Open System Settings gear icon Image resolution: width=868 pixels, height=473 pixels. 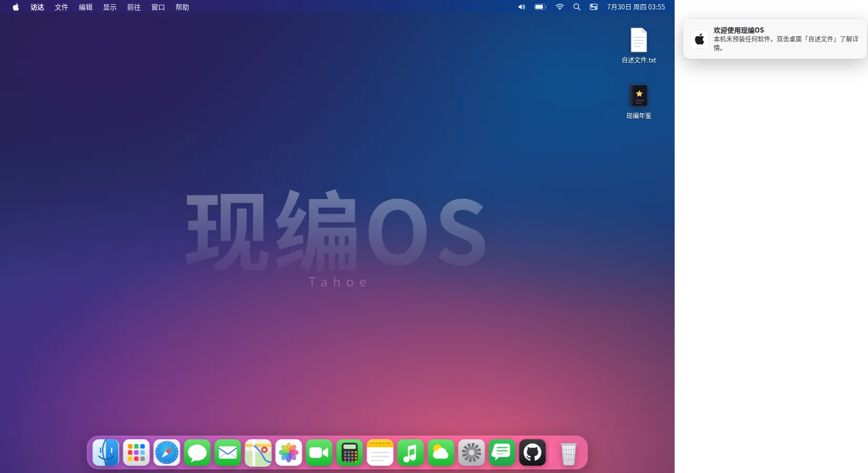click(x=472, y=453)
